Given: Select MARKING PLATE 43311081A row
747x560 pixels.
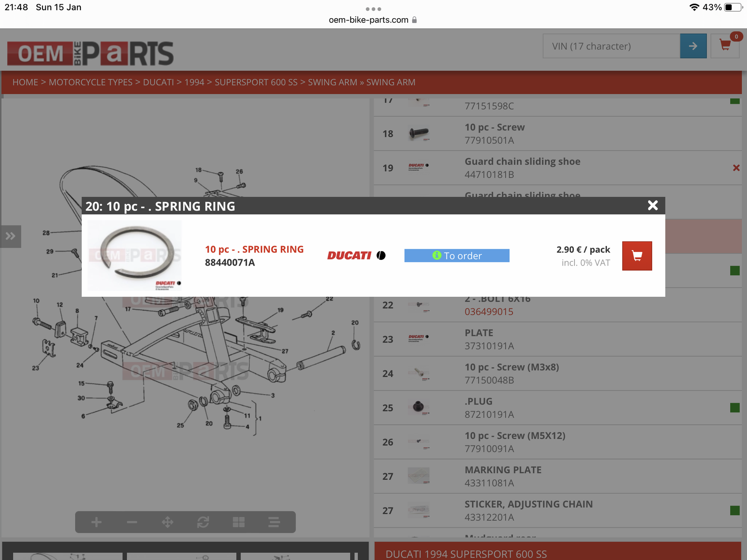Looking at the screenshot, I should click(x=557, y=476).
